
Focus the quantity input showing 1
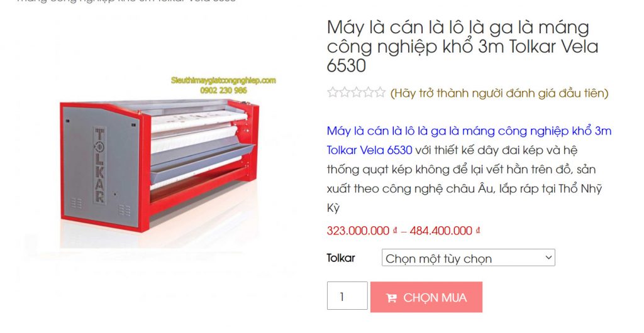(x=347, y=296)
